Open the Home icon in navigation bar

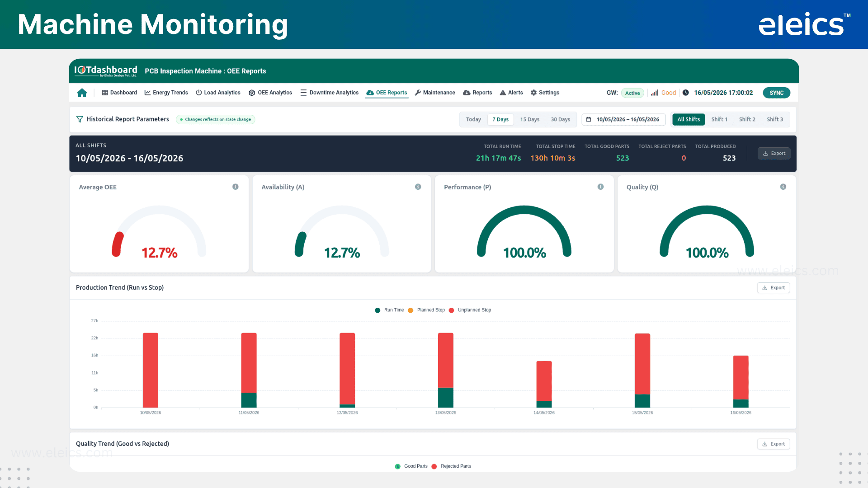[82, 93]
